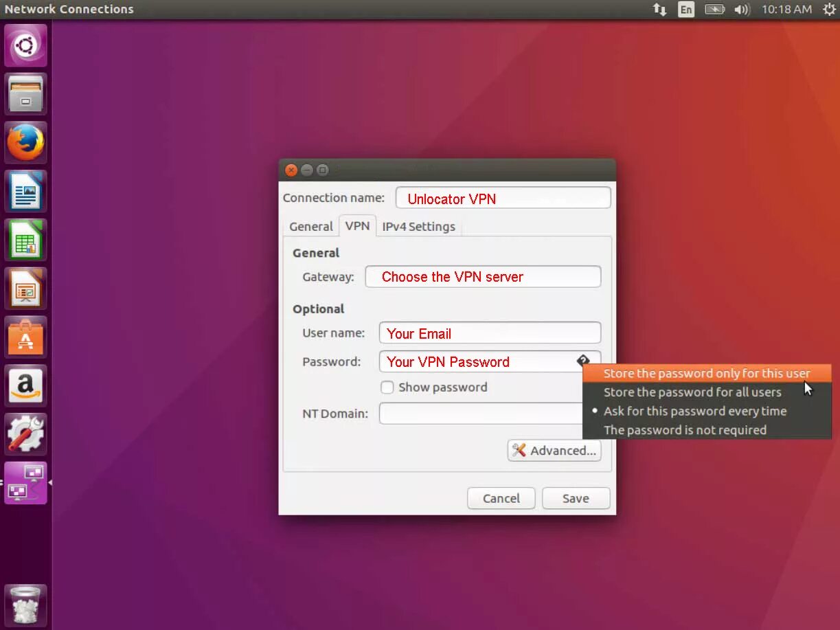Open the Amazon launcher icon
The height and width of the screenshot is (630, 840).
click(26, 386)
